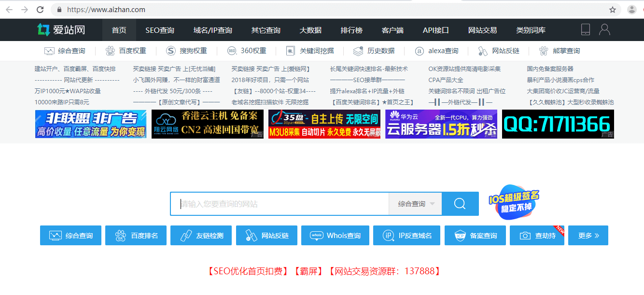Click the alexa查询 icon

click(x=420, y=51)
